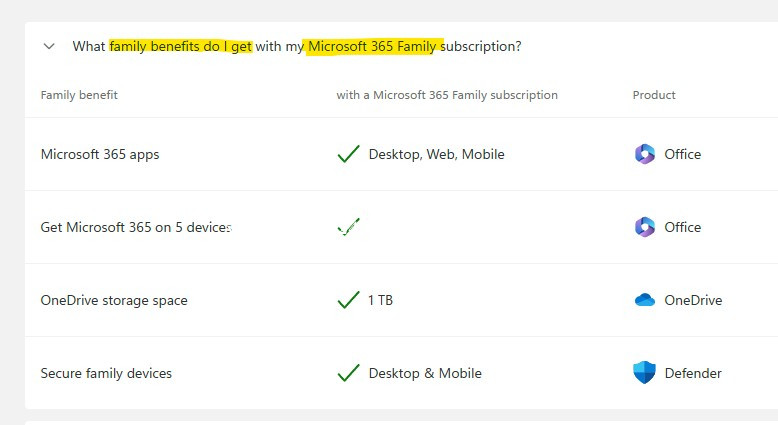Screen dimensions: 778x425
Task: Click the checkmark beside 1 TB
Action: coord(348,300)
